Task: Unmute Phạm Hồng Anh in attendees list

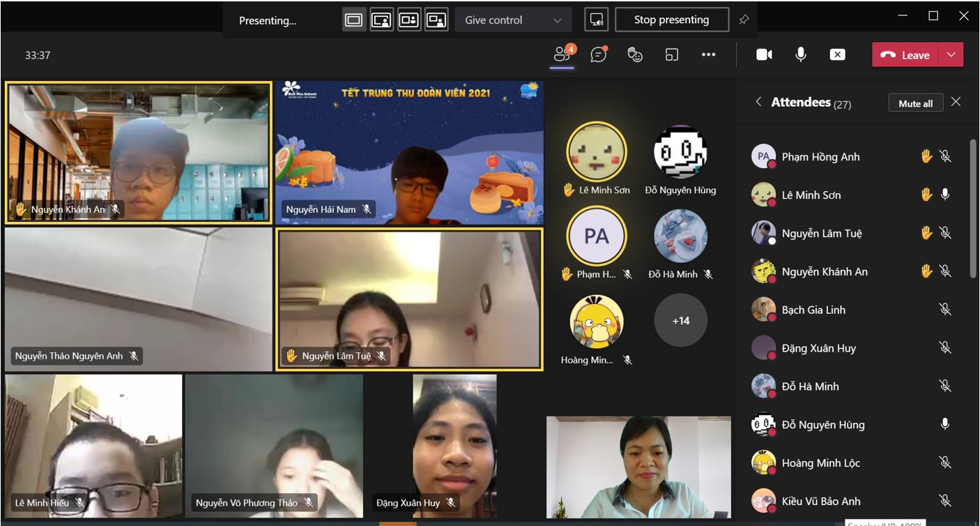Action: [x=945, y=157]
